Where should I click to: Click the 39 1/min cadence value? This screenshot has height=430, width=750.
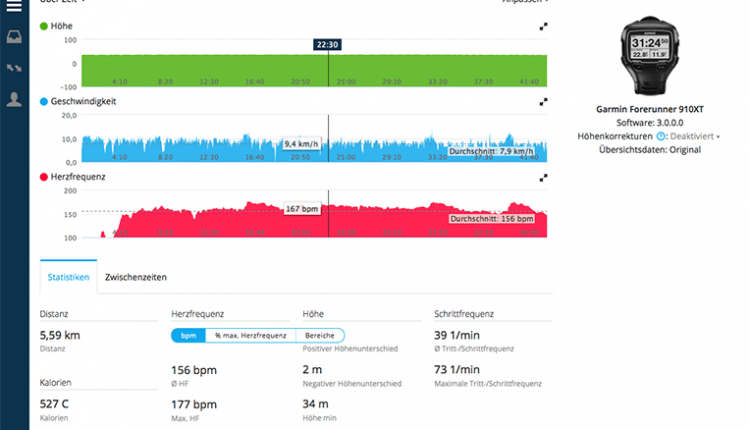[457, 335]
